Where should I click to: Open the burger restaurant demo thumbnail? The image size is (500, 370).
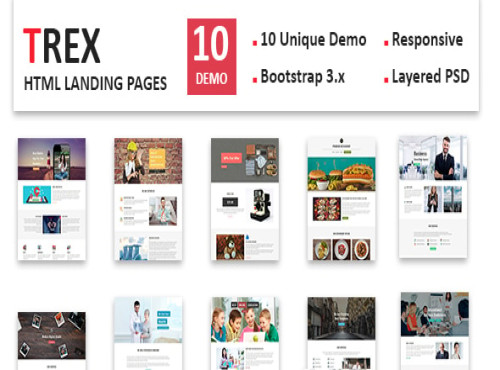pos(341,199)
